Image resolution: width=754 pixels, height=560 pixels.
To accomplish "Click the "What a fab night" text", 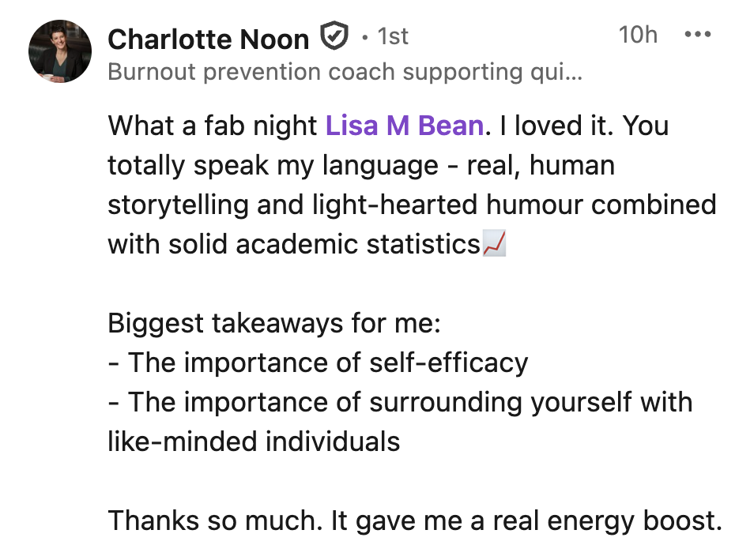I will coord(213,126).
